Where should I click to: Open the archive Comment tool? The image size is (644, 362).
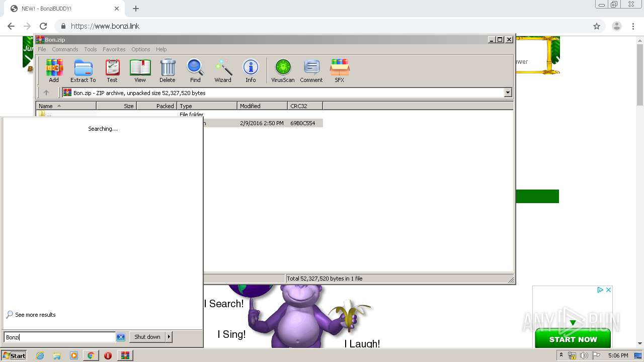[x=311, y=70]
